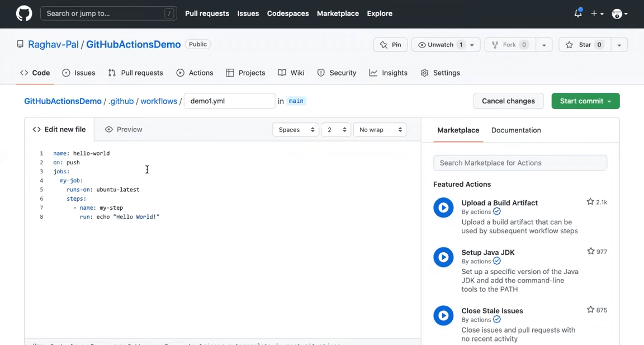Screen dimensions: 644x345
Task: Open the plus create-new menu
Action: pyautogui.click(x=597, y=13)
